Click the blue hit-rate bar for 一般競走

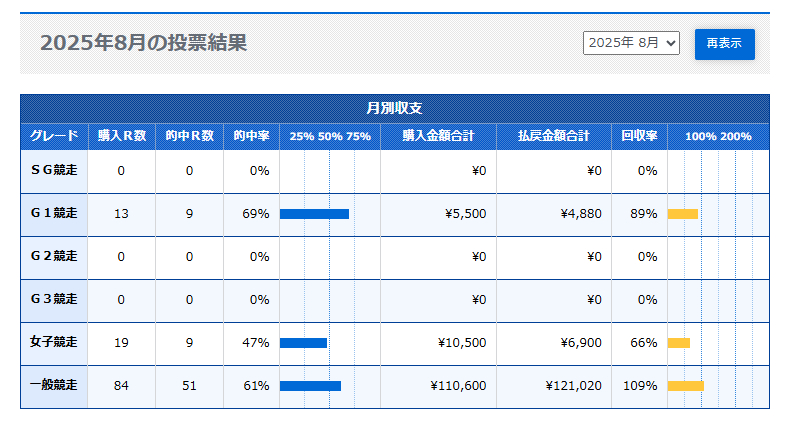point(310,386)
